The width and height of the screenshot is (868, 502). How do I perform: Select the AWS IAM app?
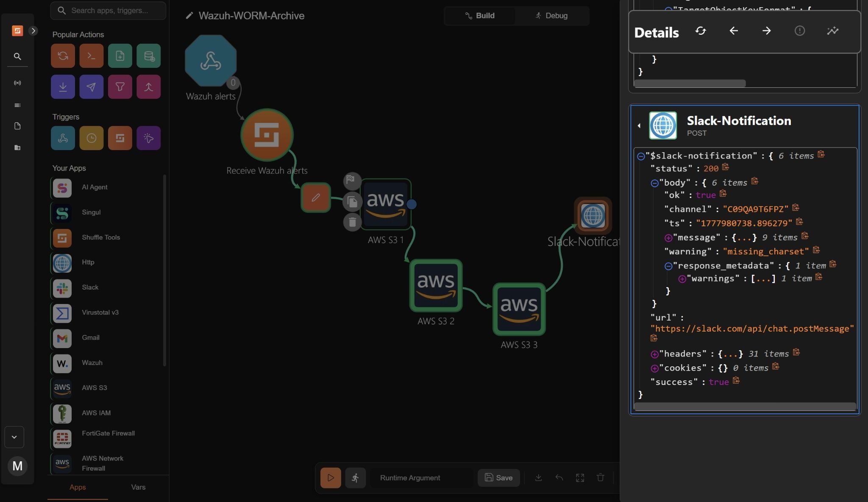(x=106, y=413)
